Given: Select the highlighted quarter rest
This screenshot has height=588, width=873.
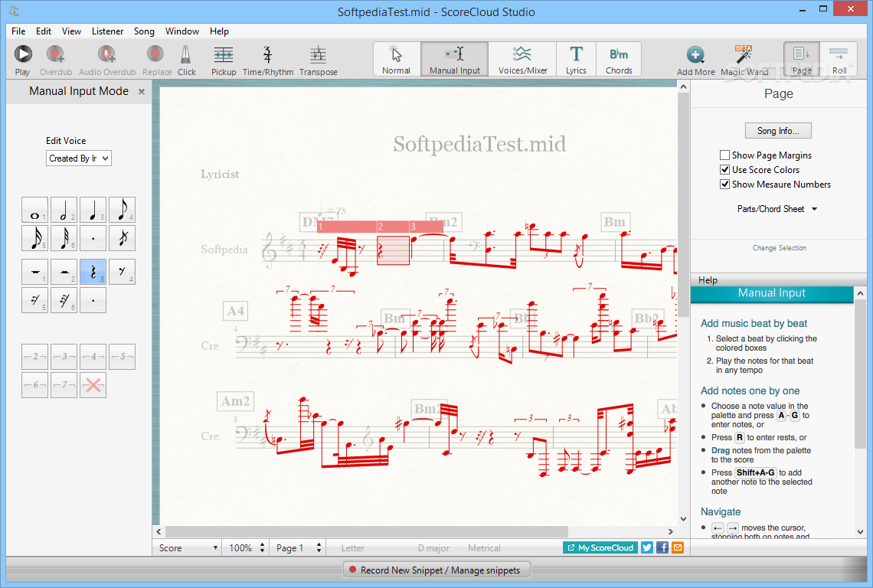Looking at the screenshot, I should pos(93,273).
